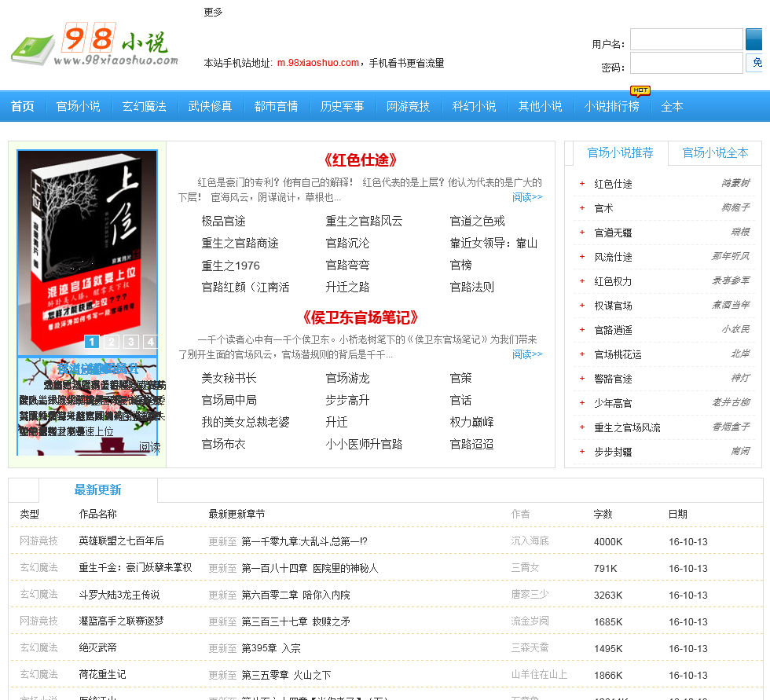Open 荷花重生记 in latest updates

click(103, 675)
